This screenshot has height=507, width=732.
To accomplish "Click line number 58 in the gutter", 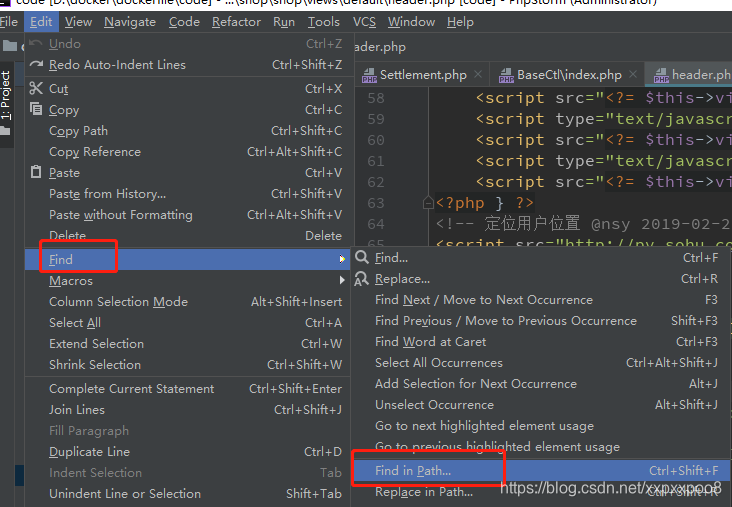I will coord(376,98).
